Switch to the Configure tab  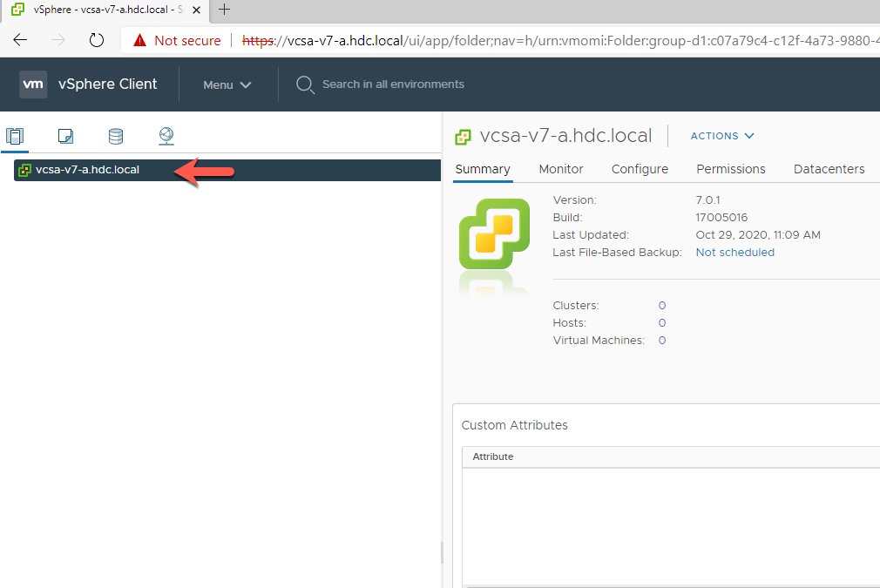[640, 170]
